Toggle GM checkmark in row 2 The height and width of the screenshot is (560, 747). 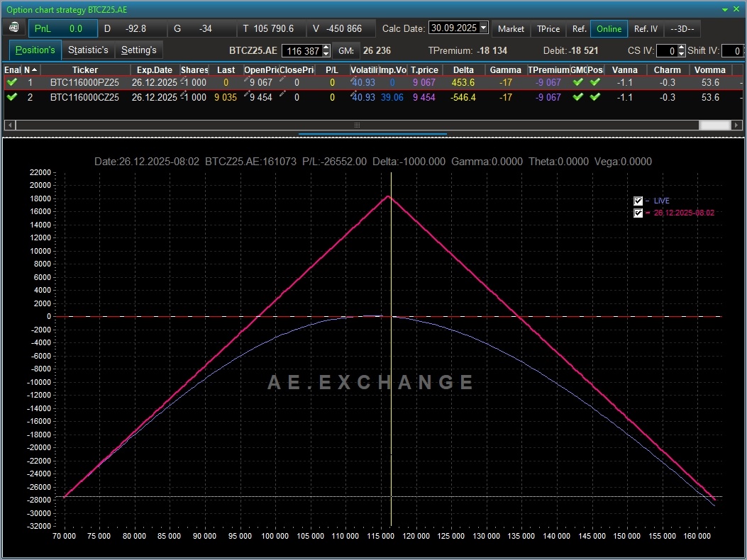(578, 96)
